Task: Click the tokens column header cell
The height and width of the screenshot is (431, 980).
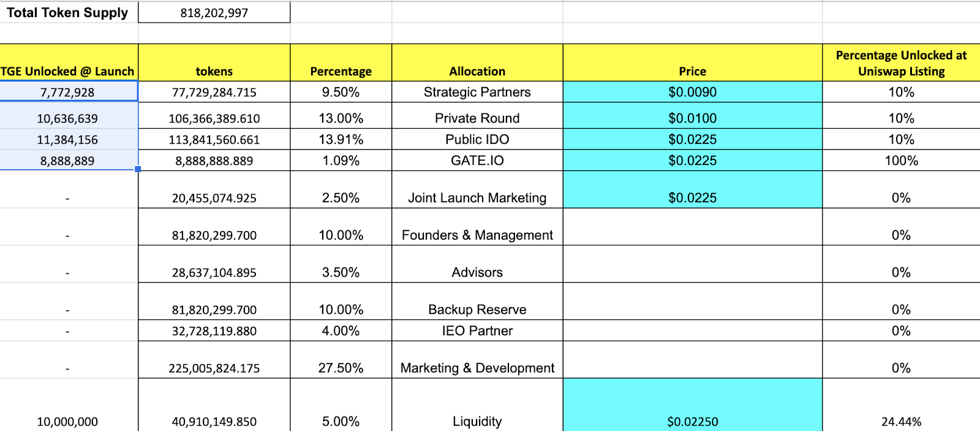Action: pos(214,71)
